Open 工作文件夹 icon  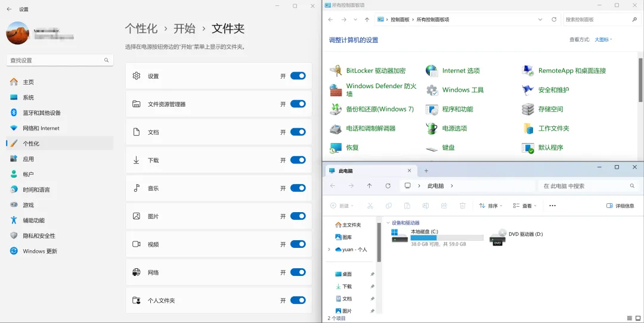528,129
